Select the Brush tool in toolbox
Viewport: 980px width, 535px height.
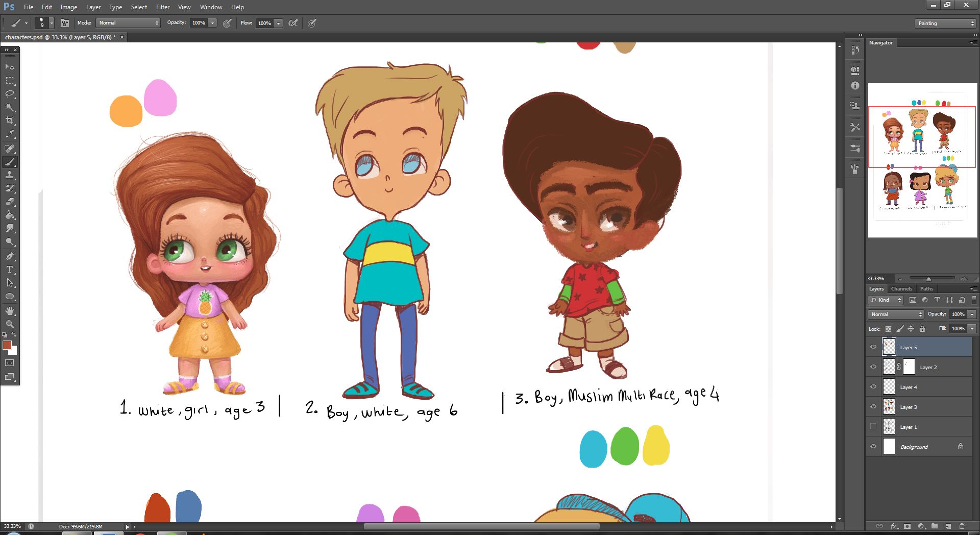(x=10, y=162)
